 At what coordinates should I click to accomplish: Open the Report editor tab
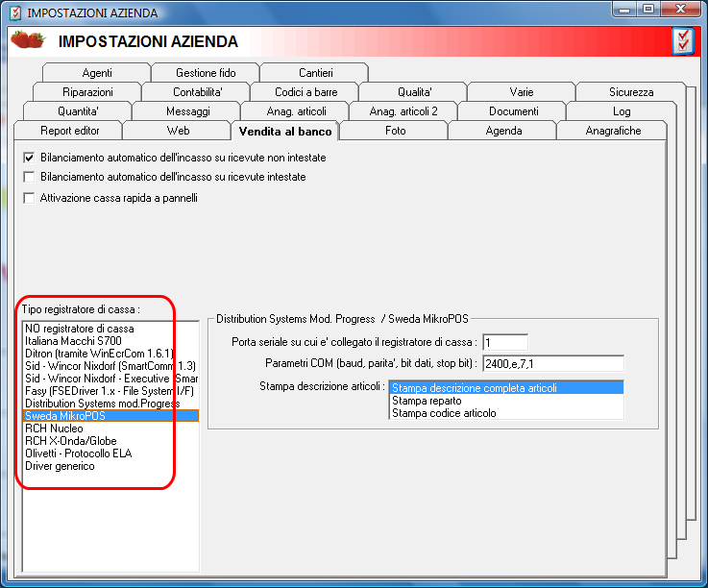click(69, 131)
